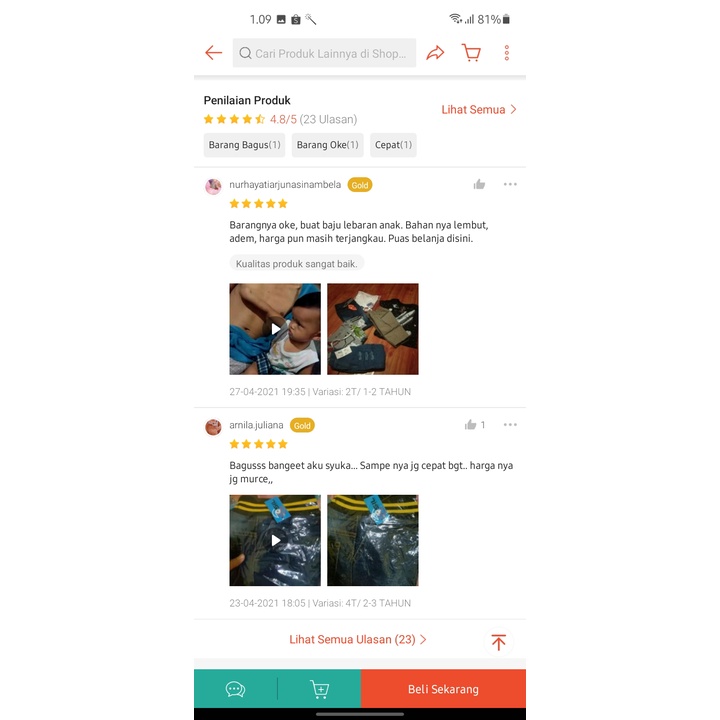This screenshot has height=720, width=720.
Task: Filter reviews by Barang Bagus tag
Action: (x=244, y=145)
